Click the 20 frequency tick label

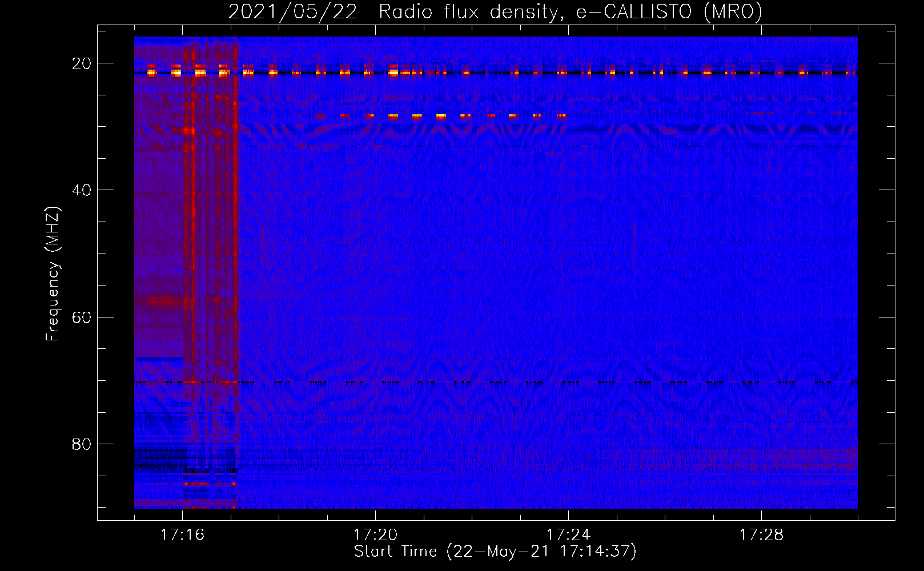[x=82, y=63]
